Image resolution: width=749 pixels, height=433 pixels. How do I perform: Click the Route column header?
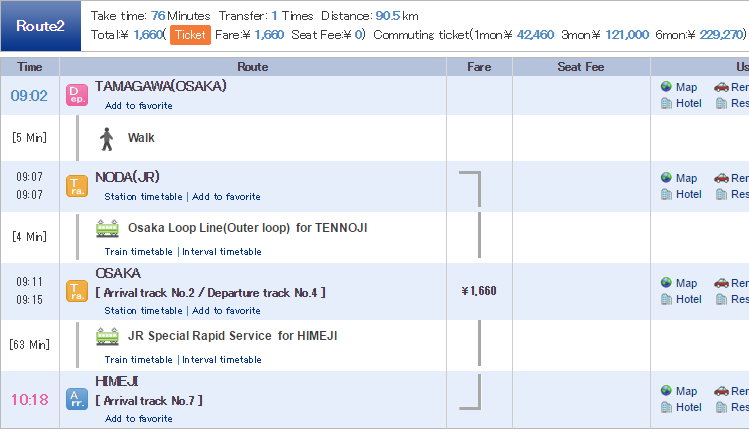[253, 67]
